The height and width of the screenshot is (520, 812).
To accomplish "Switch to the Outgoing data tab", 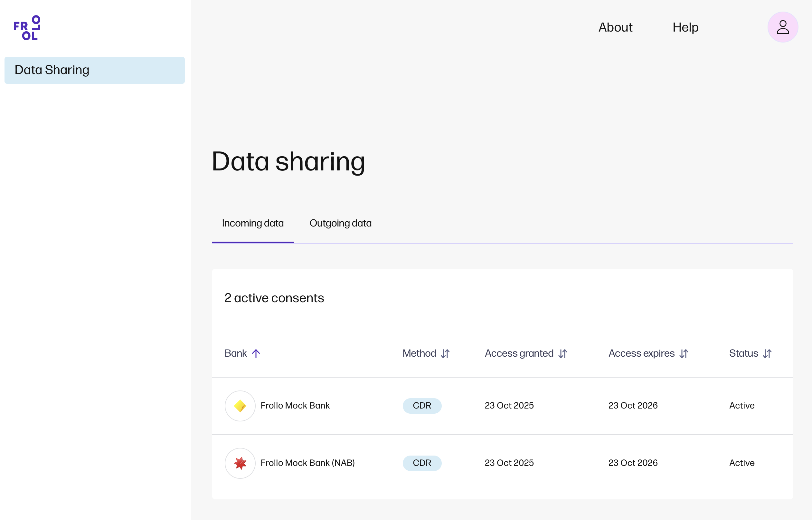I will point(340,223).
